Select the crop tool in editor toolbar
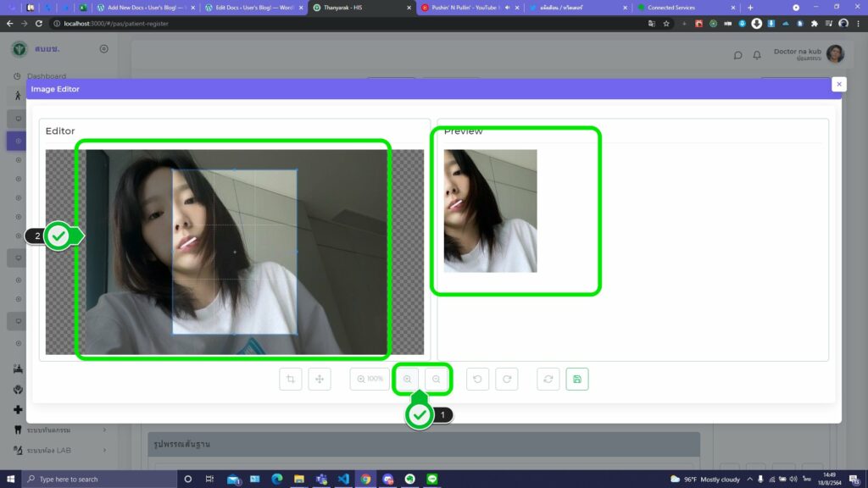The image size is (868, 488). click(291, 379)
